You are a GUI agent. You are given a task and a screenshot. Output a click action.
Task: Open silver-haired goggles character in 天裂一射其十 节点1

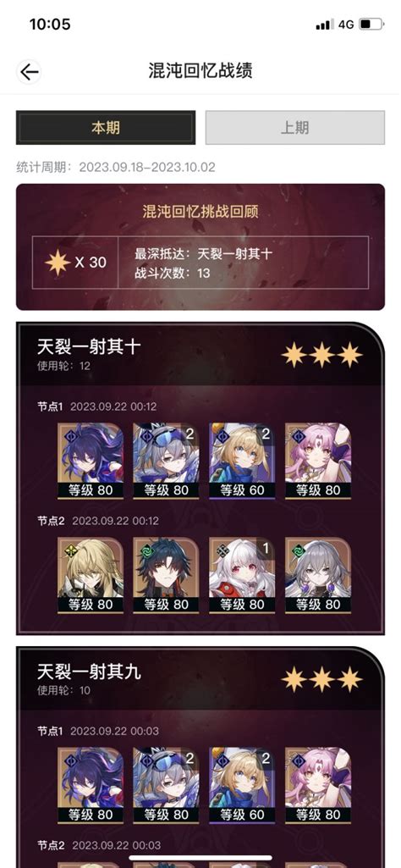(167, 462)
